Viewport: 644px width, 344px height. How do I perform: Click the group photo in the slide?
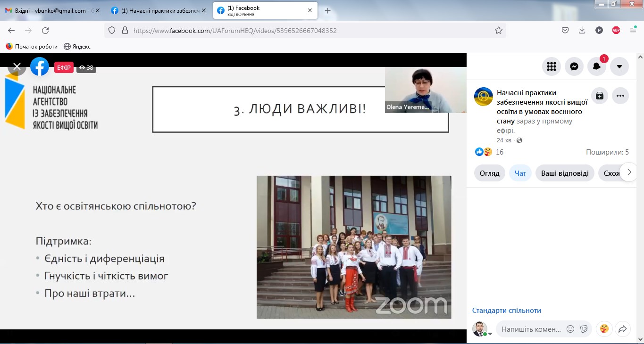coord(354,247)
